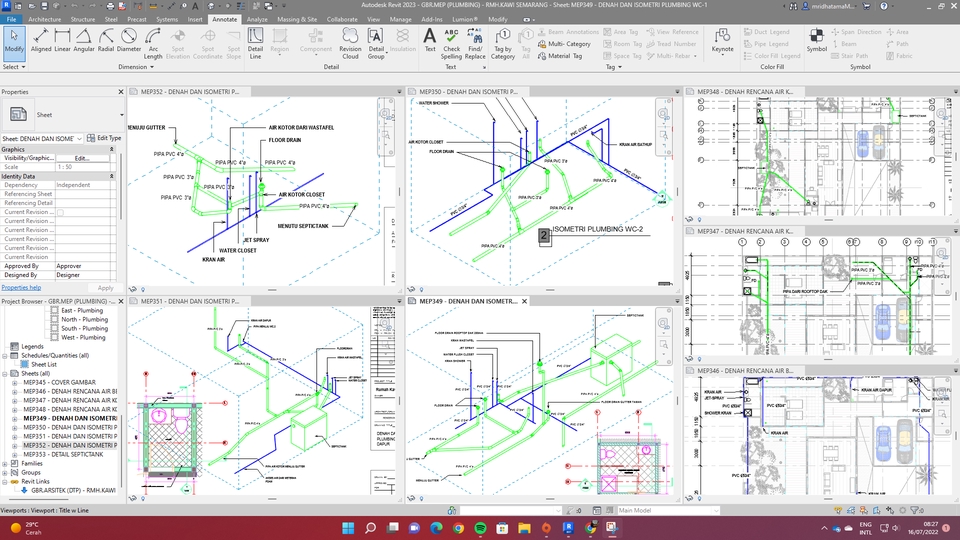Collapse the Identity Data properties section
The width and height of the screenshot is (960, 540).
[x=111, y=176]
